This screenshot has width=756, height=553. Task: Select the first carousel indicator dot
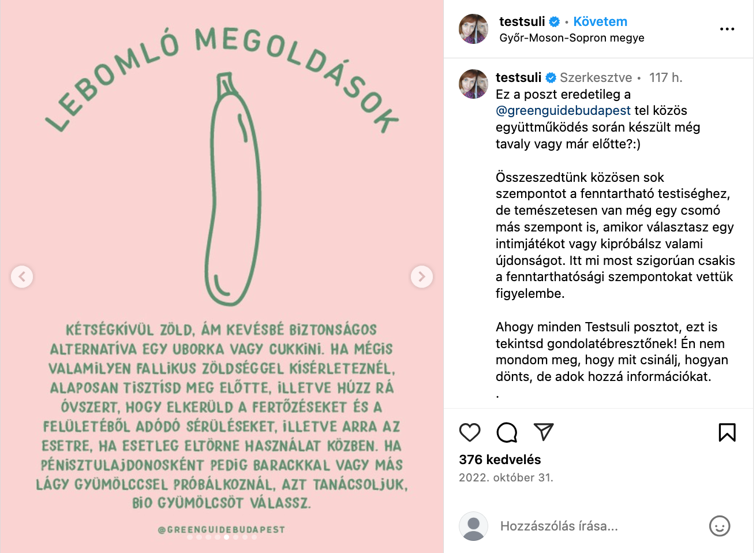click(x=190, y=537)
